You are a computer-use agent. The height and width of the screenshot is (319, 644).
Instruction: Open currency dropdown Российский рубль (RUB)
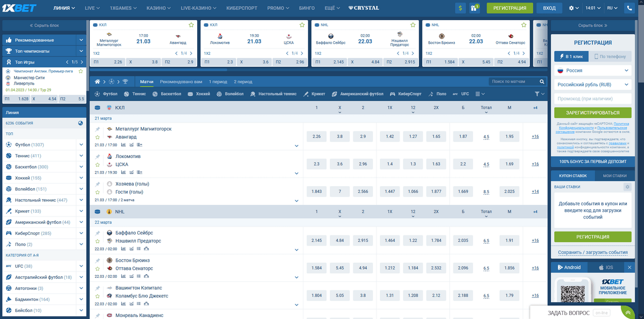pyautogui.click(x=593, y=85)
